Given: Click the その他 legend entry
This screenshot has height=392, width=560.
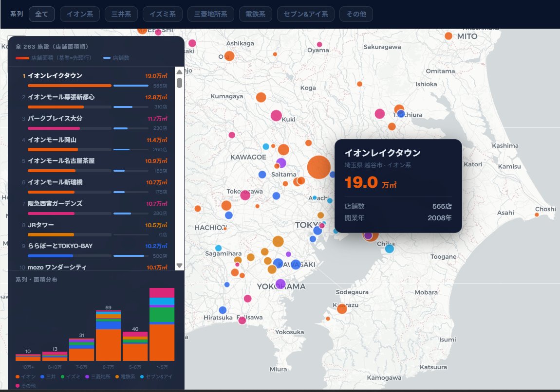Looking at the screenshot, I should (x=26, y=386).
